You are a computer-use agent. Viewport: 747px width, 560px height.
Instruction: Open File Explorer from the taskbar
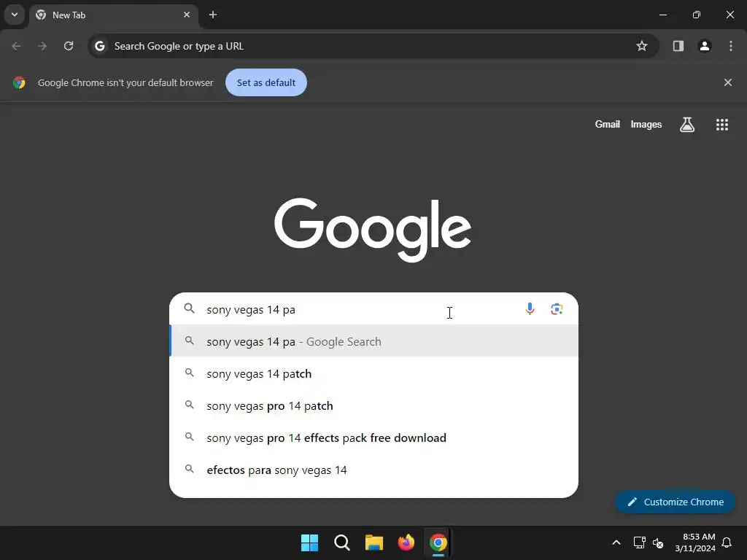click(x=374, y=542)
